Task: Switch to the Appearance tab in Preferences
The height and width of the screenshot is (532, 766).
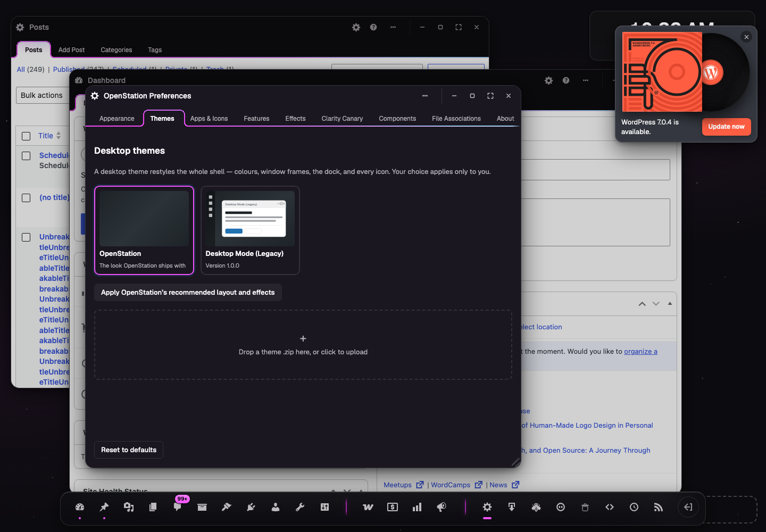Action: point(117,119)
